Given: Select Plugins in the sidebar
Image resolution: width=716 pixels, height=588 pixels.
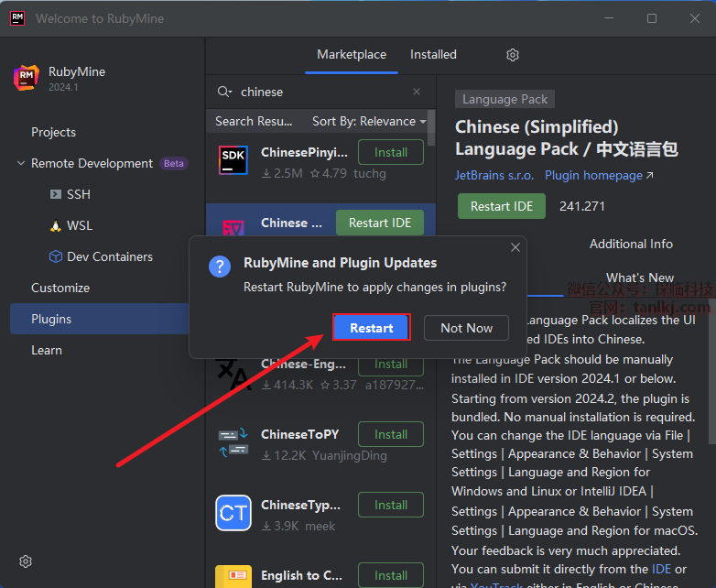Looking at the screenshot, I should 100,319.
